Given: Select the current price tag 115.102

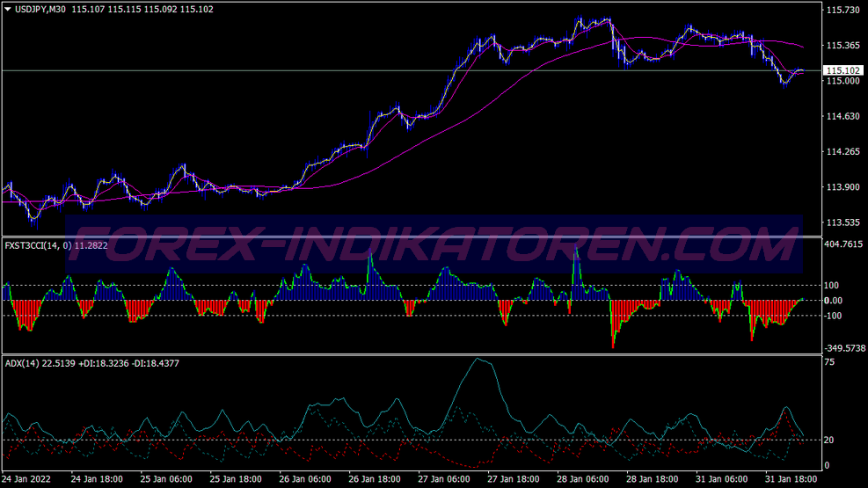Looking at the screenshot, I should [842, 70].
